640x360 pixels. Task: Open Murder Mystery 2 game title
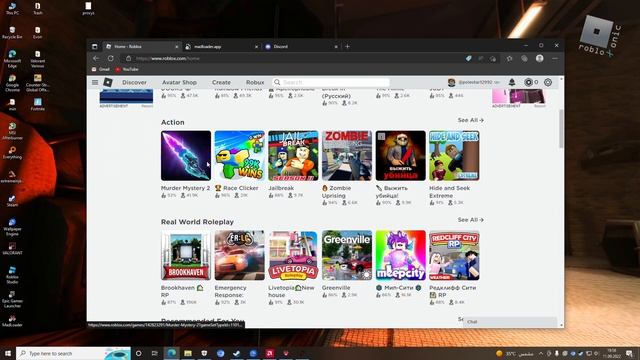185,188
